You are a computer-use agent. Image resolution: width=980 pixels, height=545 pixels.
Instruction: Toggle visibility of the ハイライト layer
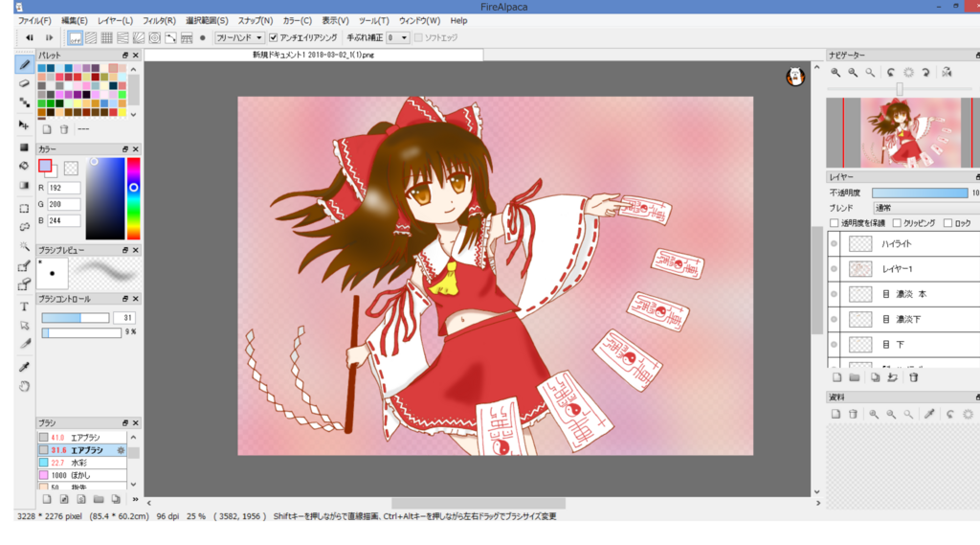point(834,244)
